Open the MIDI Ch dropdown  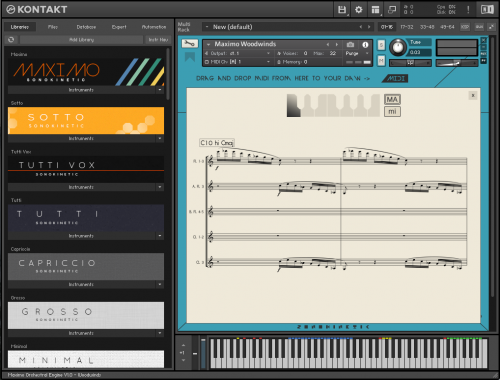click(x=238, y=62)
